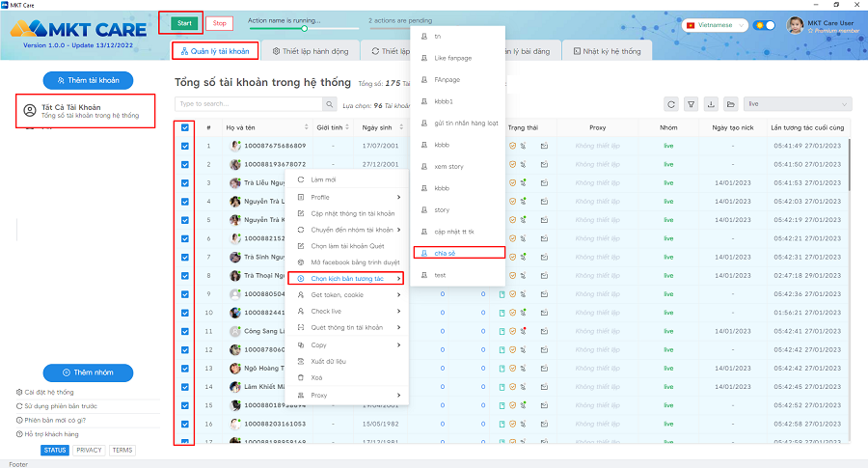
Task: Open the filter icon above the table
Action: coord(691,104)
